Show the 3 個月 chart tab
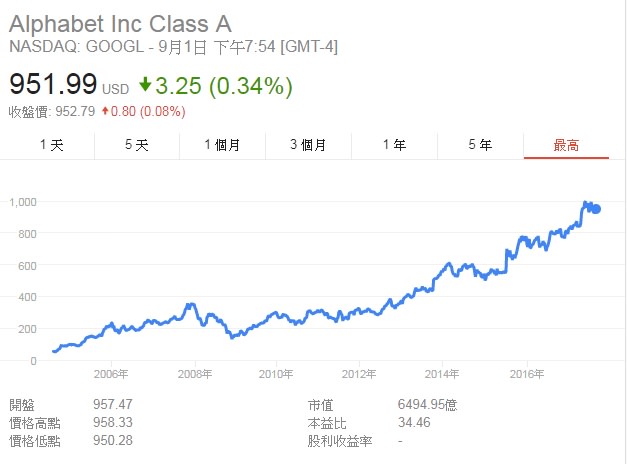The height and width of the screenshot is (464, 627). 308,145
